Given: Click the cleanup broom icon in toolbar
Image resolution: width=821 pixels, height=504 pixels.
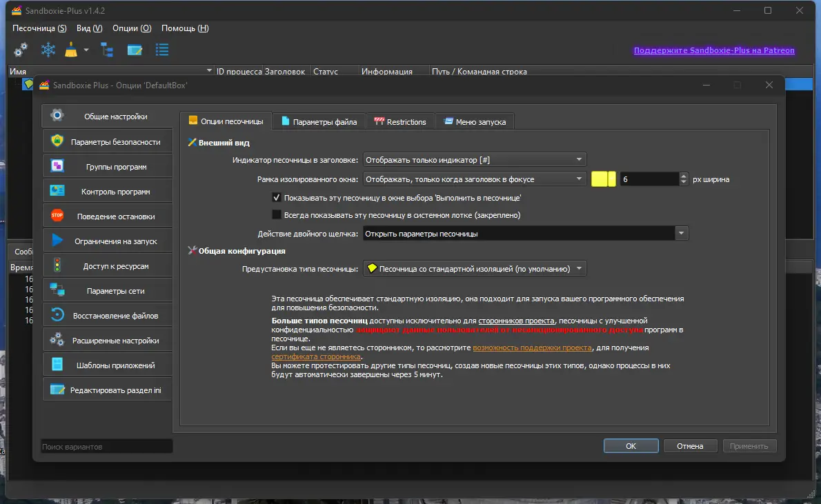Looking at the screenshot, I should pyautogui.click(x=71, y=50).
